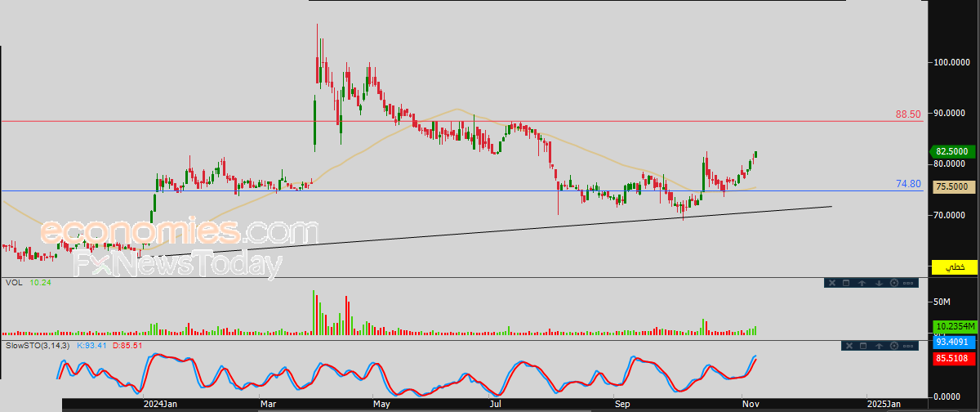Click the 74.80 support level label
Viewport: 980px width, 412px height.
pyautogui.click(x=908, y=185)
